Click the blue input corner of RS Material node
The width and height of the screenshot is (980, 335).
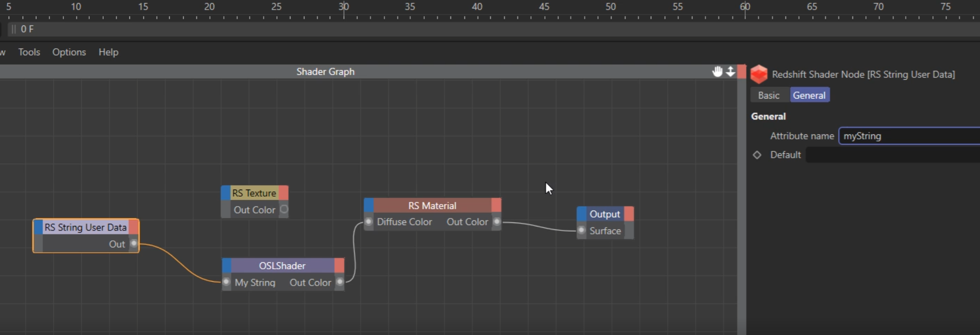coord(369,205)
